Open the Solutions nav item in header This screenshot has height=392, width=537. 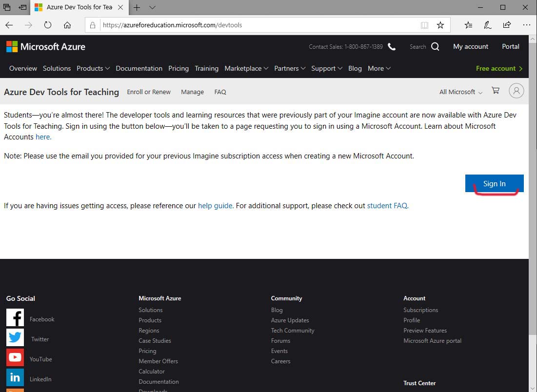pyautogui.click(x=57, y=68)
